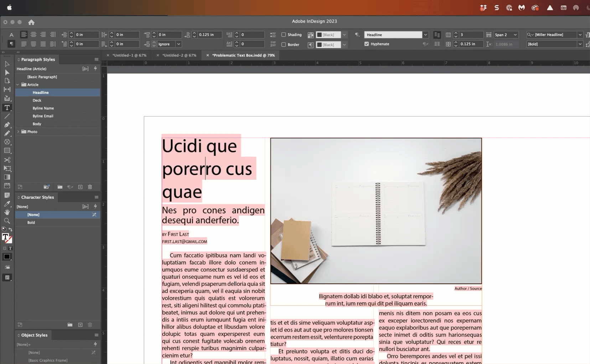Image resolution: width=590 pixels, height=364 pixels.
Task: Open border color dropdown arrow
Action: [344, 45]
